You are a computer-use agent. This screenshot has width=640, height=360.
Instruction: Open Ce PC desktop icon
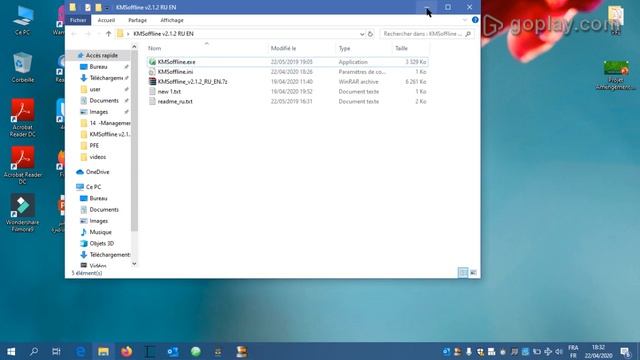(23, 21)
